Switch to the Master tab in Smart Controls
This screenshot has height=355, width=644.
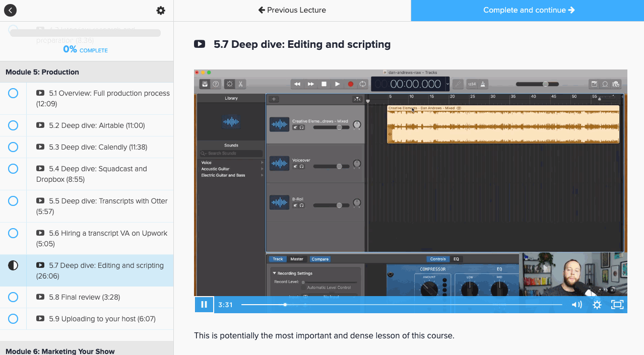pos(297,259)
